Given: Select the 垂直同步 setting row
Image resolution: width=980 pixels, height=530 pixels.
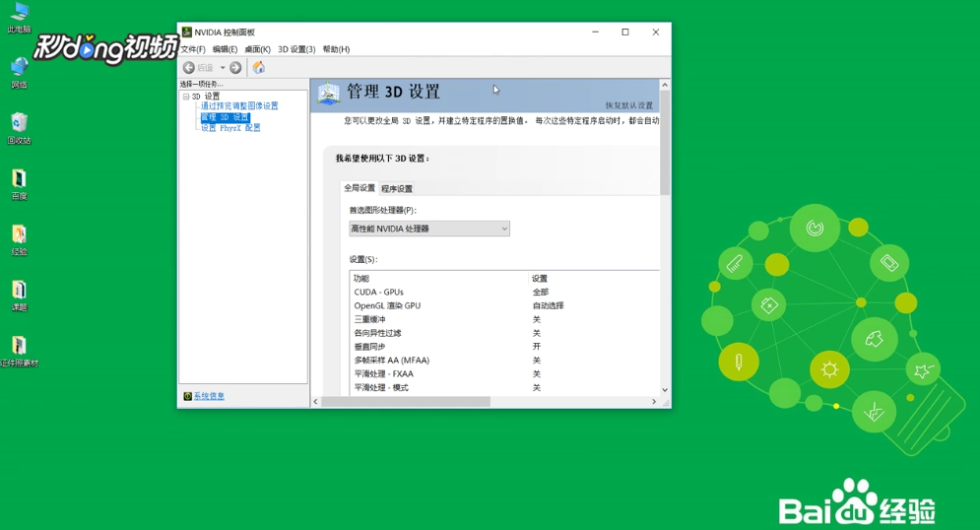Looking at the screenshot, I should (x=504, y=346).
